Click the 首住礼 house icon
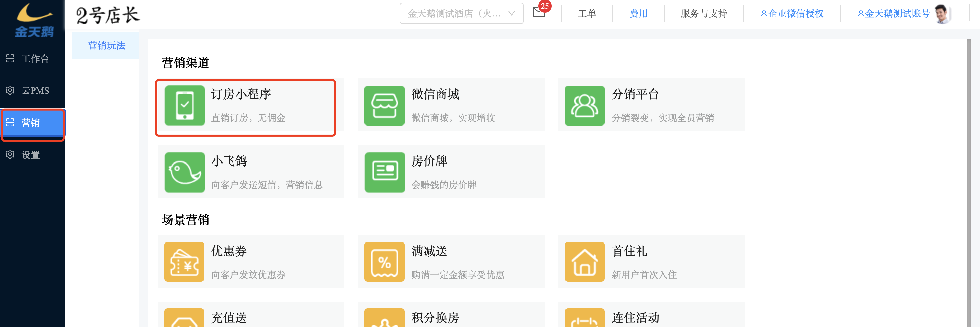 584,262
